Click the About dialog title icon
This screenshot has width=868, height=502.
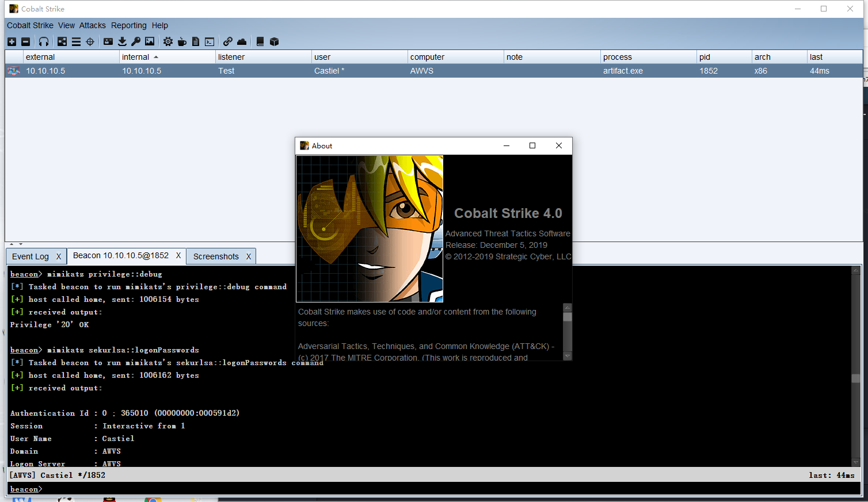pos(304,145)
